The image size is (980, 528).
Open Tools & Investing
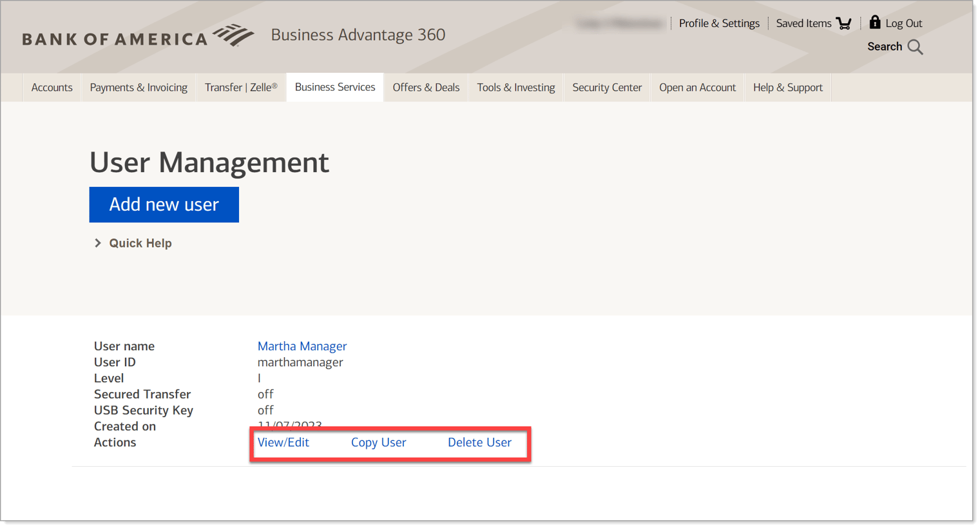[x=515, y=87]
